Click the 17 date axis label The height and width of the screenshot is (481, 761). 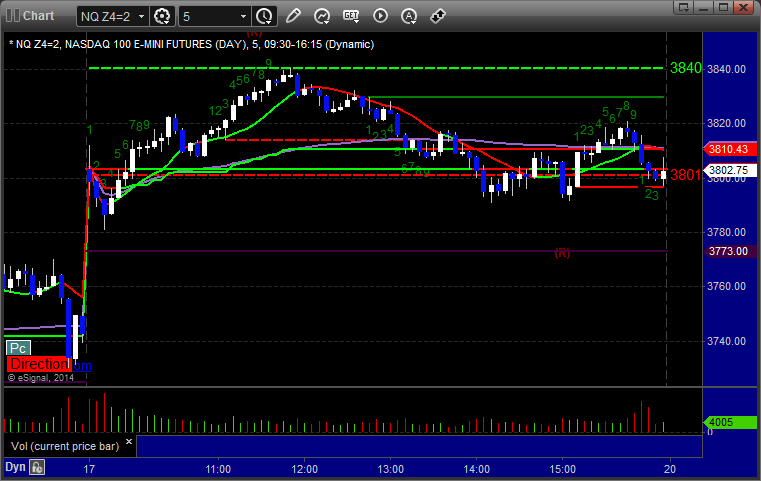[x=89, y=469]
